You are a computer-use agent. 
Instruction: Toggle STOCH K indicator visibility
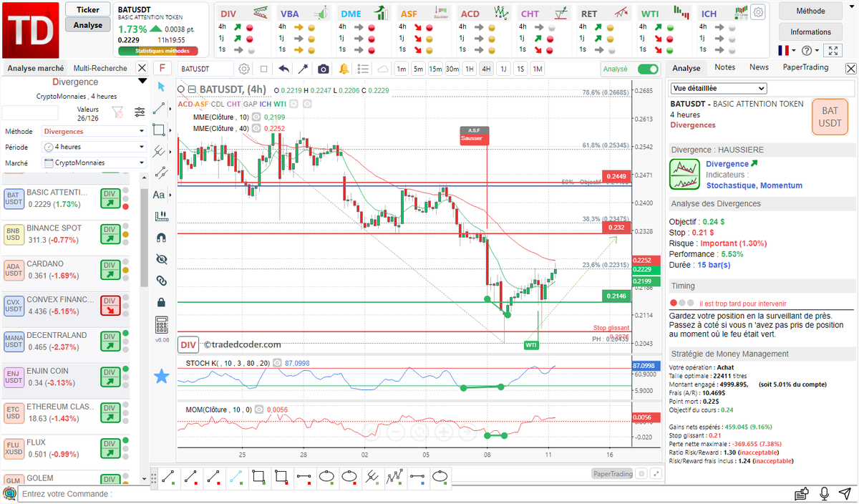pos(278,364)
